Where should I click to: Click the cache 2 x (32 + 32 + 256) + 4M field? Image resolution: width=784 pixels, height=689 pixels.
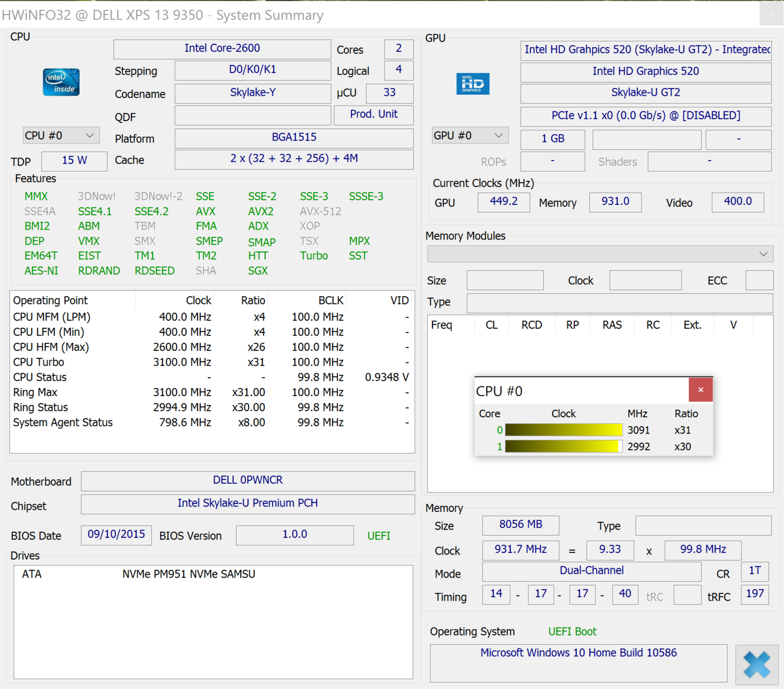(294, 159)
